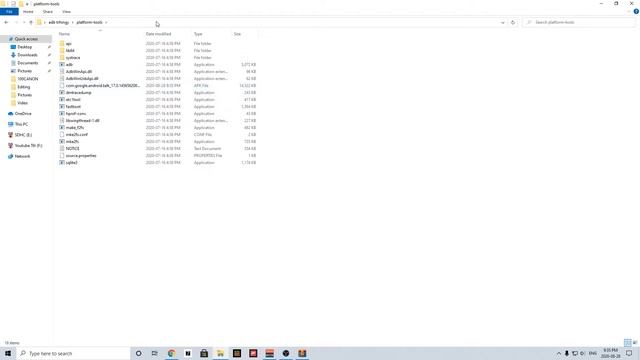The width and height of the screenshot is (640, 360).
Task: Click the taskbar search box
Action: point(73,353)
